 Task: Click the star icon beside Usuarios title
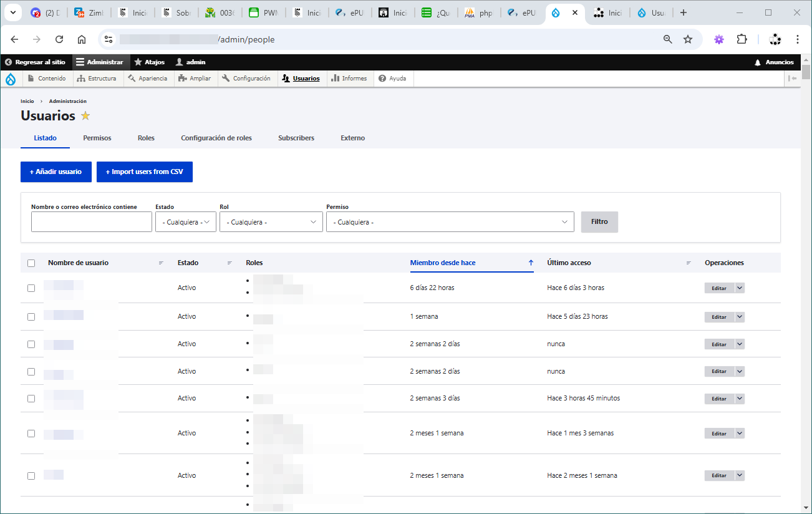[85, 116]
